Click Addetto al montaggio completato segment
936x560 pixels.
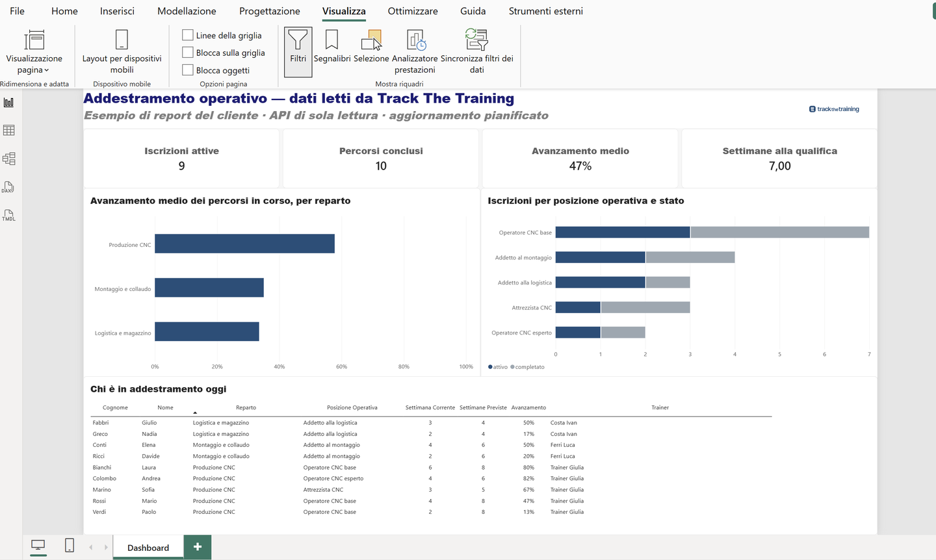690,257
